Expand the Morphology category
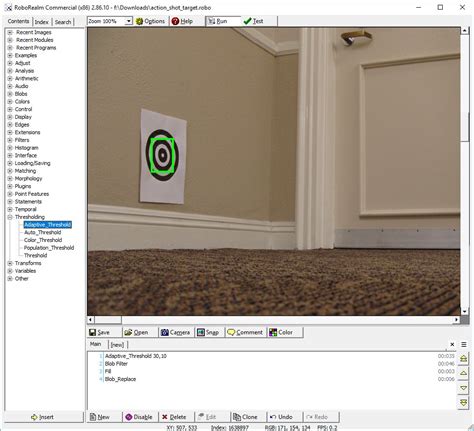Image resolution: width=474 pixels, height=431 pixels. (10, 179)
